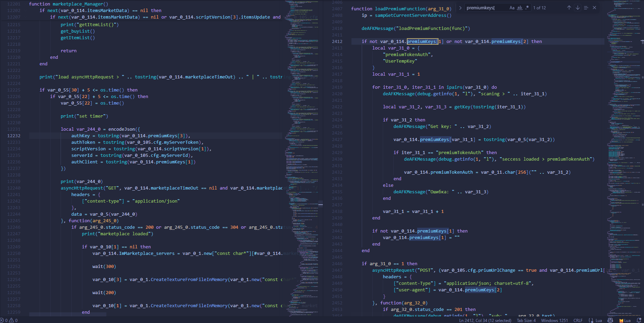Screen dimensions: 644x323
Task: Open problems panel via errors and warnings indicator
Action: 9,320
